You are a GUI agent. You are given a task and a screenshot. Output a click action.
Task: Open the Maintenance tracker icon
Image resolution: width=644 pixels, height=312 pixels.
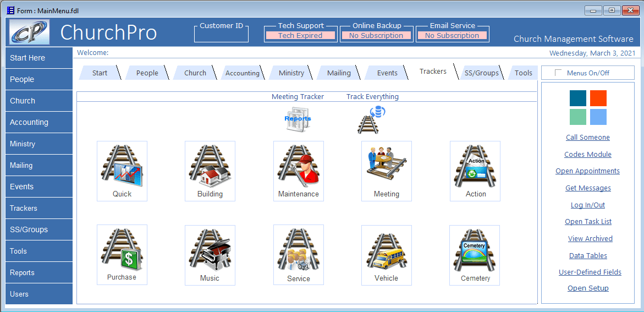(299, 171)
